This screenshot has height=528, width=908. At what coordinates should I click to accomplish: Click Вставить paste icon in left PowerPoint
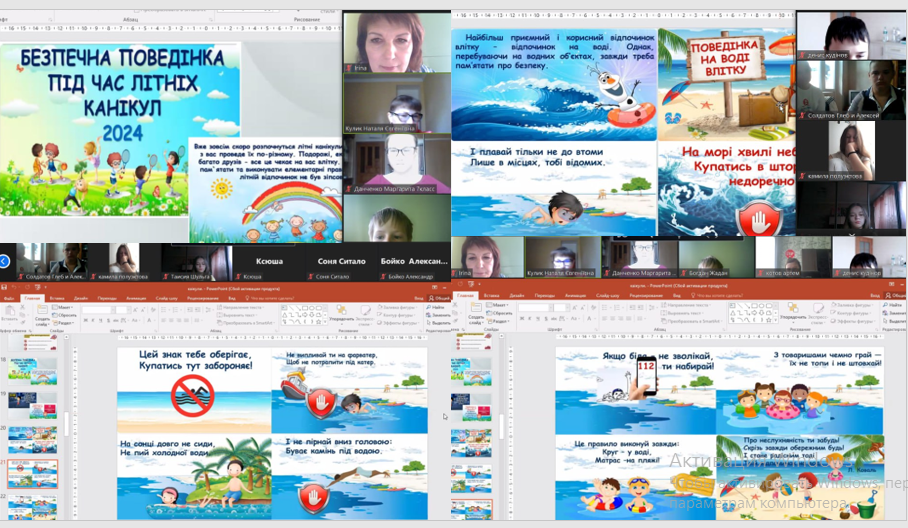pyautogui.click(x=10, y=310)
